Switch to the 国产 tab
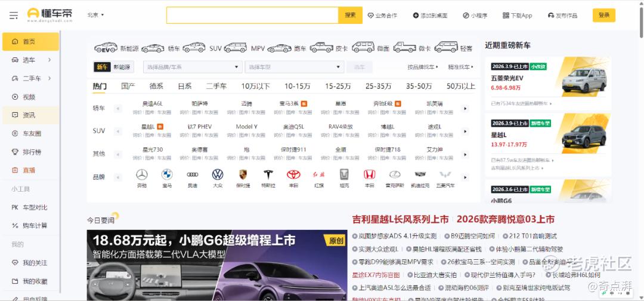Image resolution: width=644 pixels, height=301 pixels. point(128,87)
